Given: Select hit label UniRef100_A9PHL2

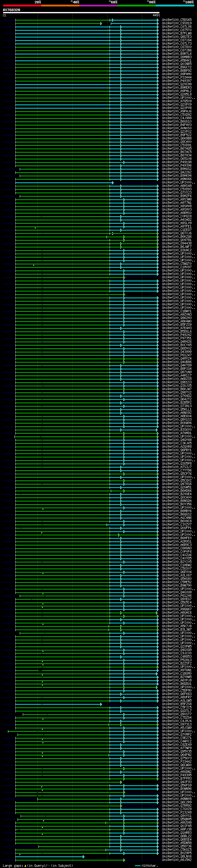Looking at the screenshot, I should click(177, 91).
